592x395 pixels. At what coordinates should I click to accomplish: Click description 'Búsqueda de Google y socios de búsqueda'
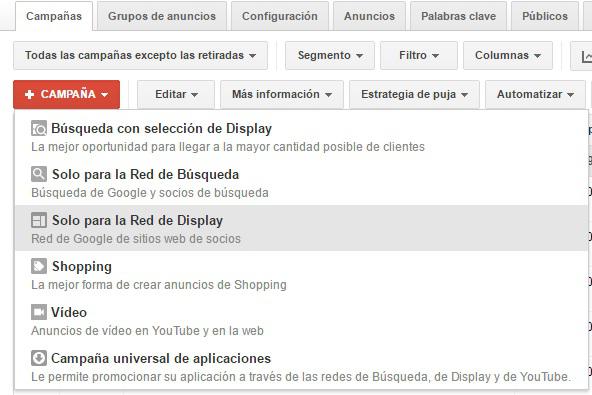tap(150, 193)
